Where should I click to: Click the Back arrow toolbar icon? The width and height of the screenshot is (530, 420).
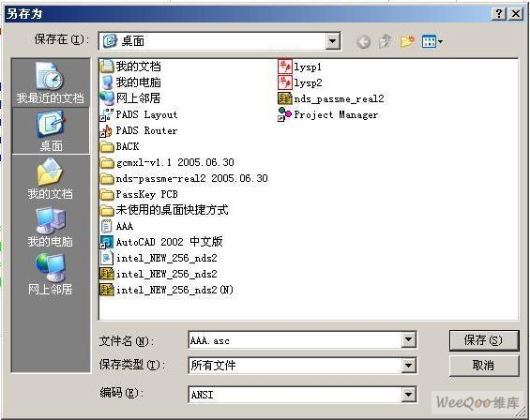[364, 42]
